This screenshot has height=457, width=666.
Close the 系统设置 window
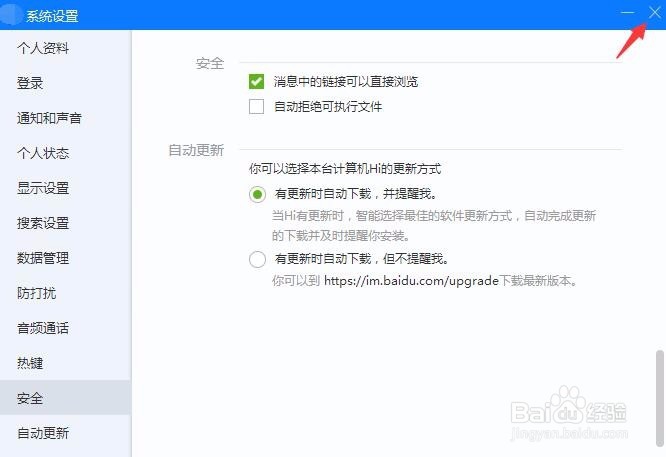[655, 13]
